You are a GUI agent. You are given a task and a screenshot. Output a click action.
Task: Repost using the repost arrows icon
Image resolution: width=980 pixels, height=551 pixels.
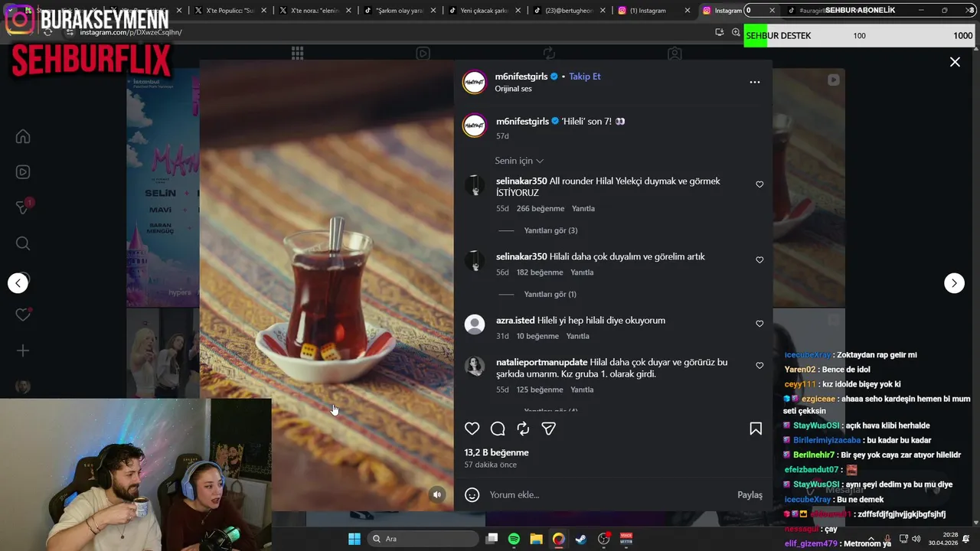coord(523,429)
